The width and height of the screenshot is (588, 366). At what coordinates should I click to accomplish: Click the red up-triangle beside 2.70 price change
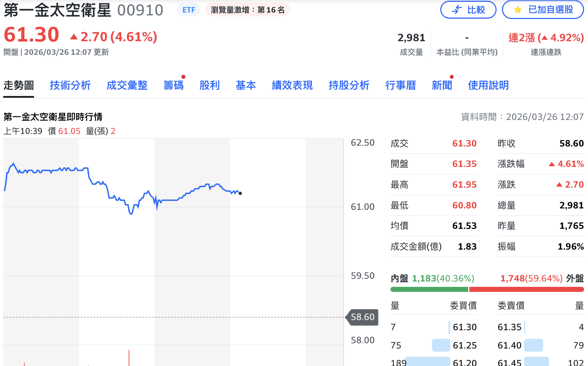(75, 36)
